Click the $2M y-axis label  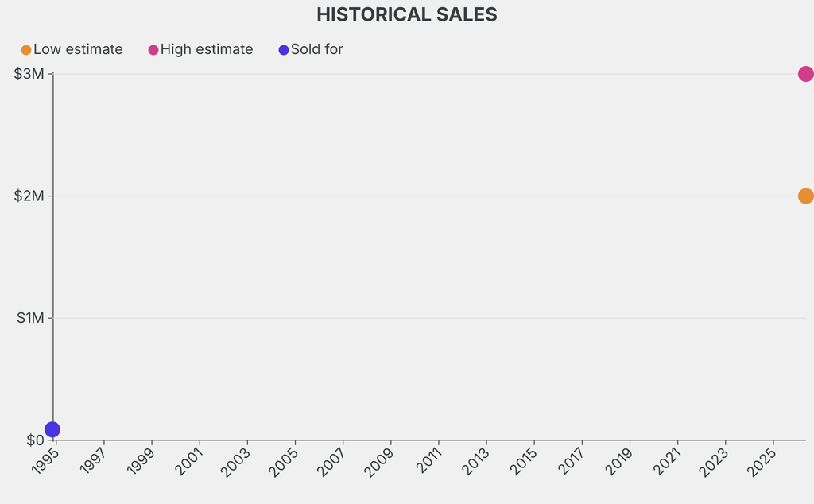coord(29,196)
